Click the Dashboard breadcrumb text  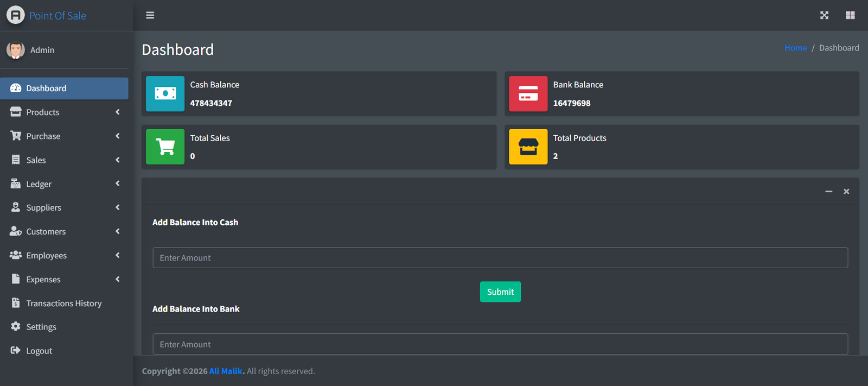coord(839,48)
